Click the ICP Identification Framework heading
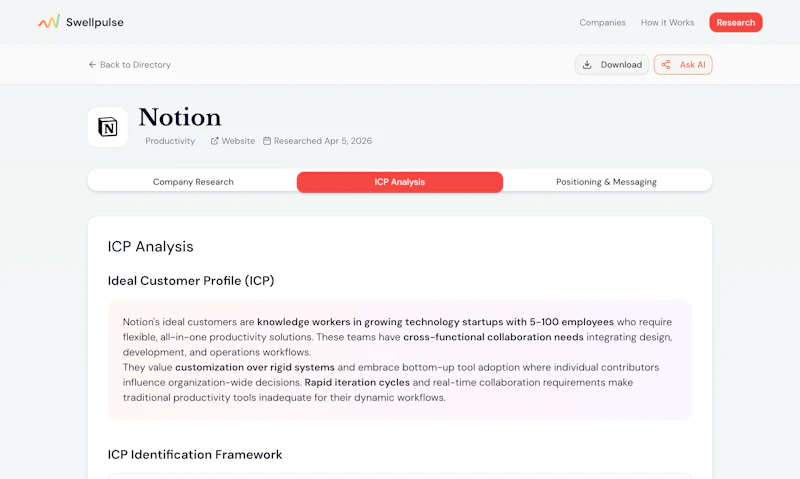 (195, 455)
